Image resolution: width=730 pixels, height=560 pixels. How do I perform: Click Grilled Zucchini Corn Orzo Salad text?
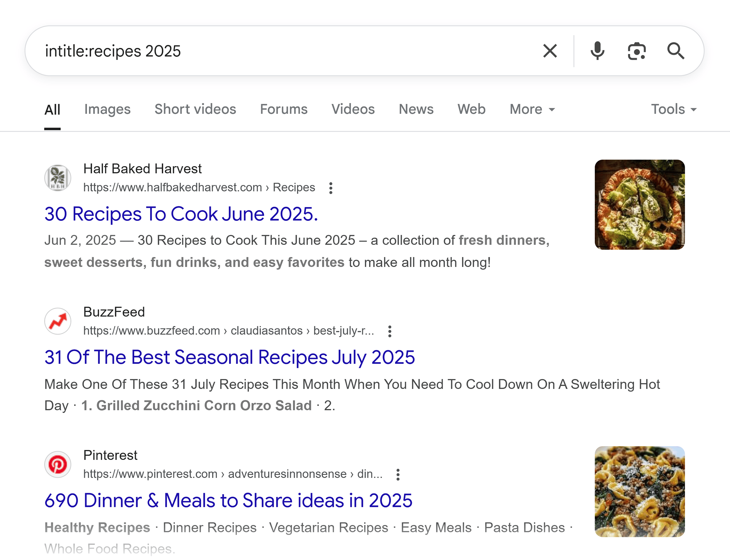coord(204,406)
